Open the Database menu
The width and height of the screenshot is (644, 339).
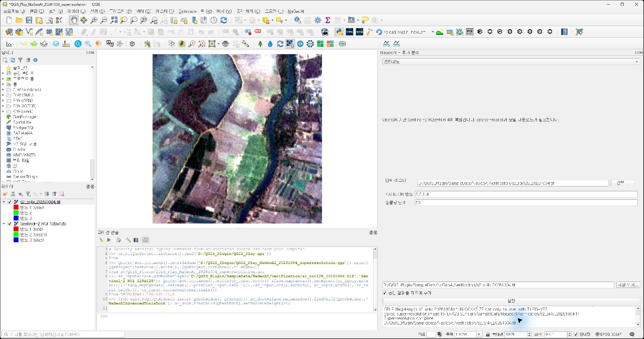click(x=187, y=11)
